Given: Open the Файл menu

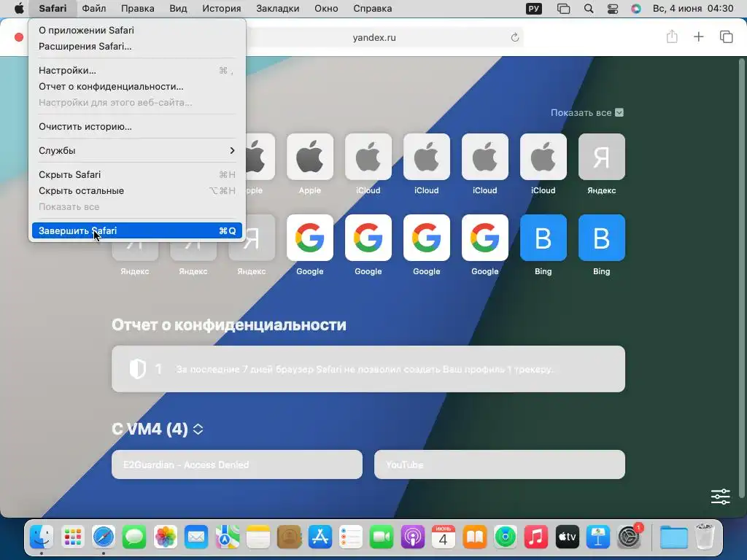Looking at the screenshot, I should click(x=94, y=9).
